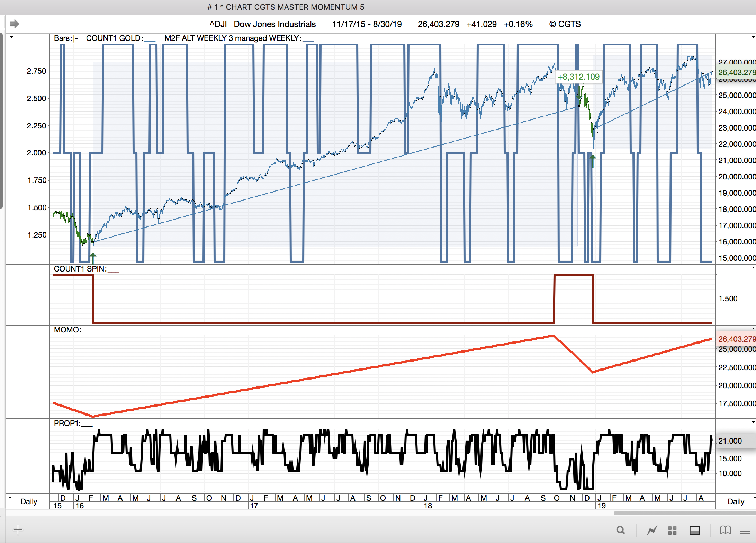Click the +8,312.109 gain label
756x543 pixels.
(x=578, y=77)
